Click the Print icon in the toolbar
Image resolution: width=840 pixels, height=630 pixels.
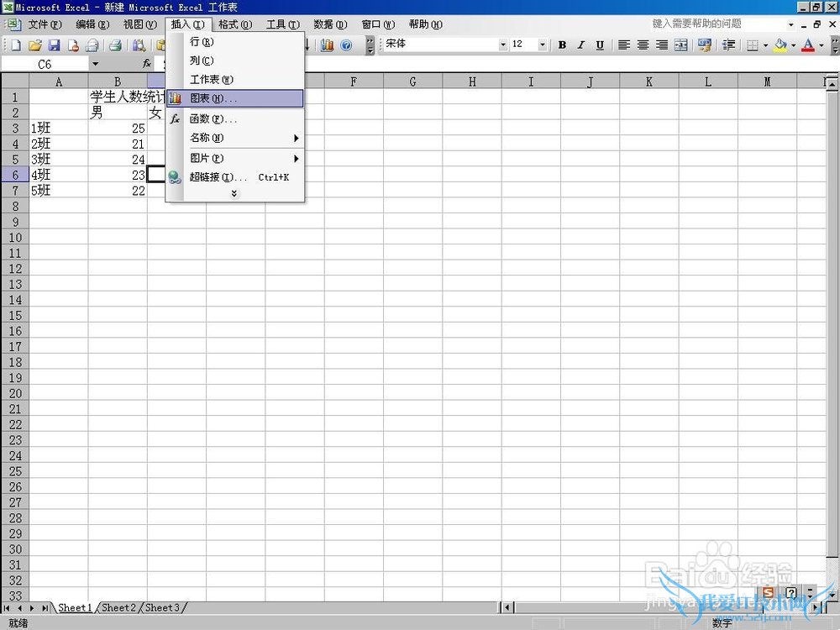point(115,45)
